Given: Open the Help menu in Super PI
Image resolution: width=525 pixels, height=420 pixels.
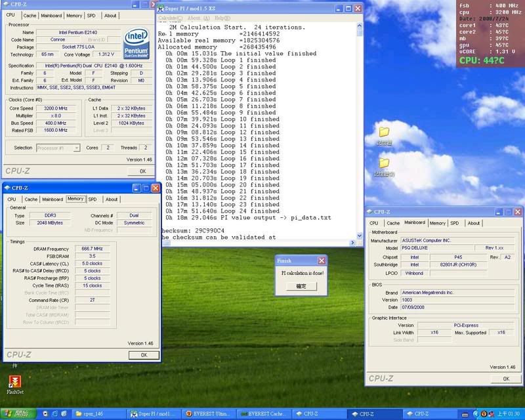Looking at the screenshot, I should [222, 18].
